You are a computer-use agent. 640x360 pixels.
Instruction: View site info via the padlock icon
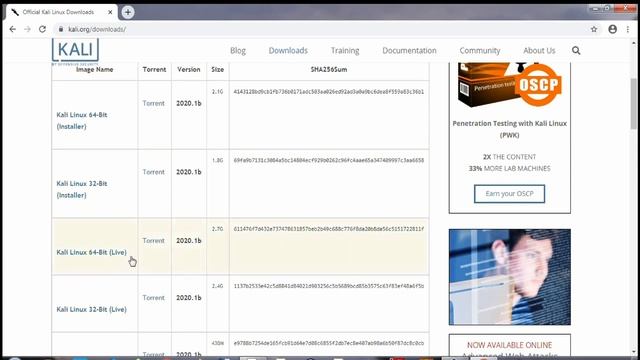click(x=61, y=29)
